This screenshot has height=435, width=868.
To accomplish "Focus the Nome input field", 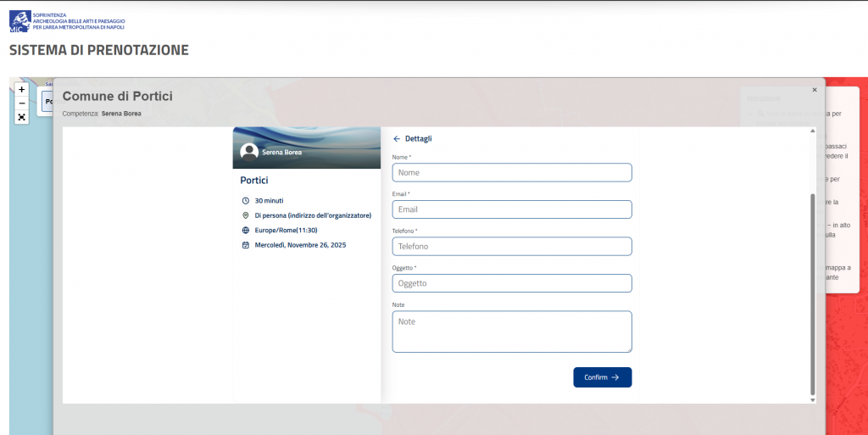I will coord(512,173).
